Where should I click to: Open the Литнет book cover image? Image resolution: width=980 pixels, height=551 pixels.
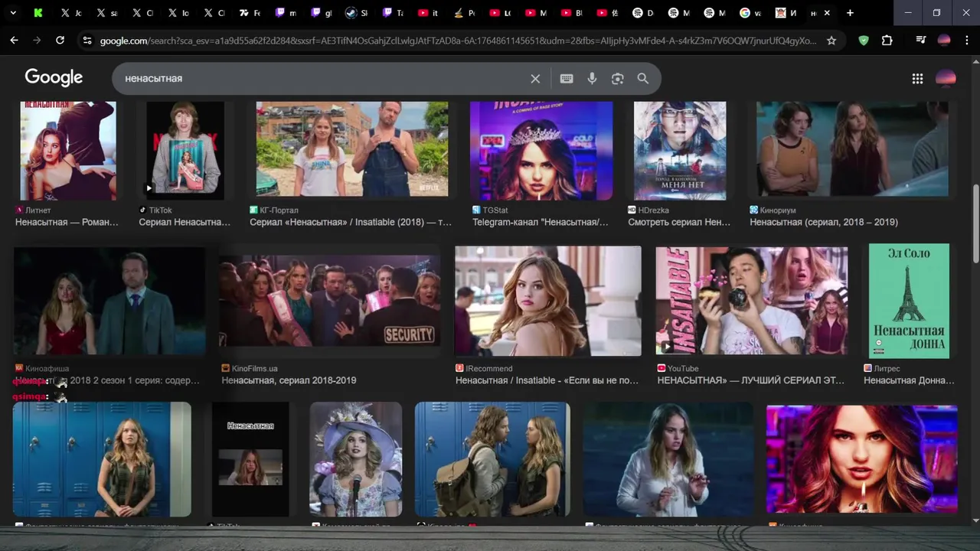click(68, 150)
